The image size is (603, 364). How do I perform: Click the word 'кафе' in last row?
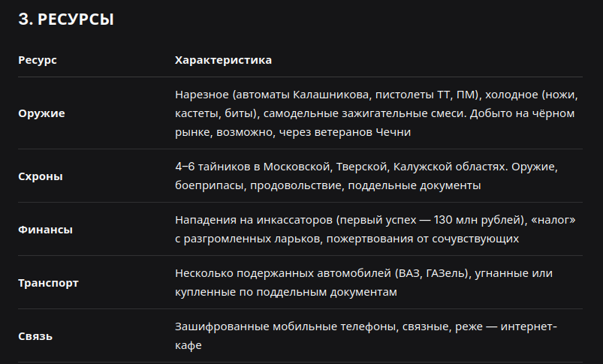[x=188, y=345]
